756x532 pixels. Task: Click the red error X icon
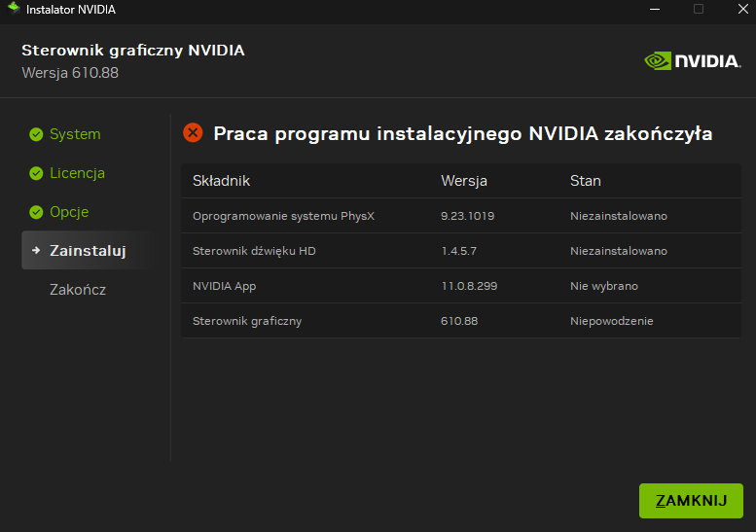[x=193, y=132]
